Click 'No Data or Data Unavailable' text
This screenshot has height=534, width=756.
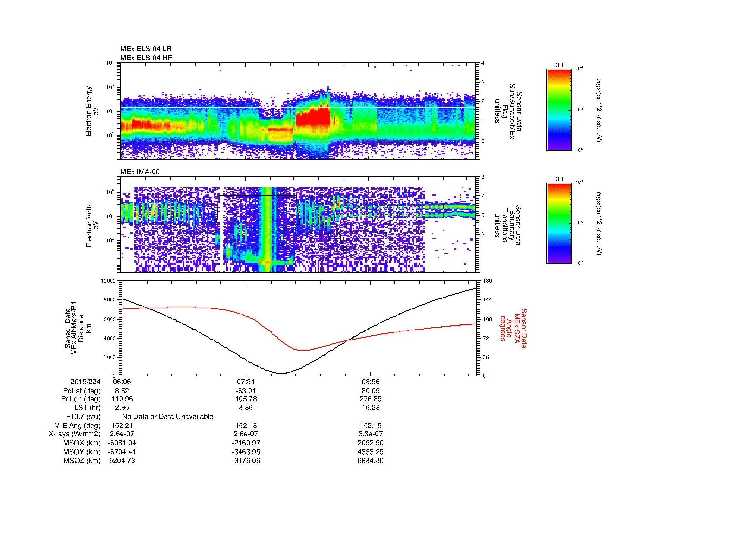coord(168,417)
